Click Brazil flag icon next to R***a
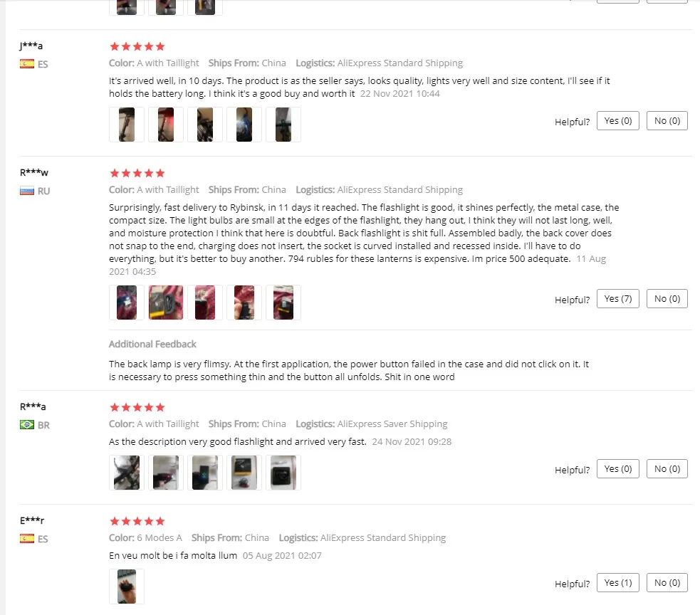Screen dimensions: 700x615 (x=27, y=425)
